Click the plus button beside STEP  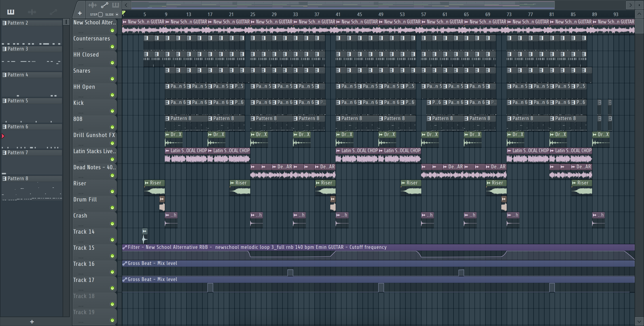(x=80, y=13)
